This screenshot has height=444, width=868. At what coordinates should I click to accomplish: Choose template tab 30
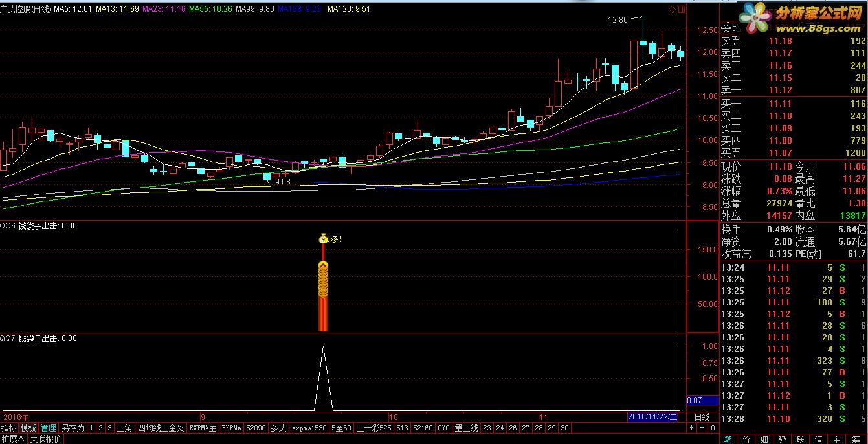point(564,428)
